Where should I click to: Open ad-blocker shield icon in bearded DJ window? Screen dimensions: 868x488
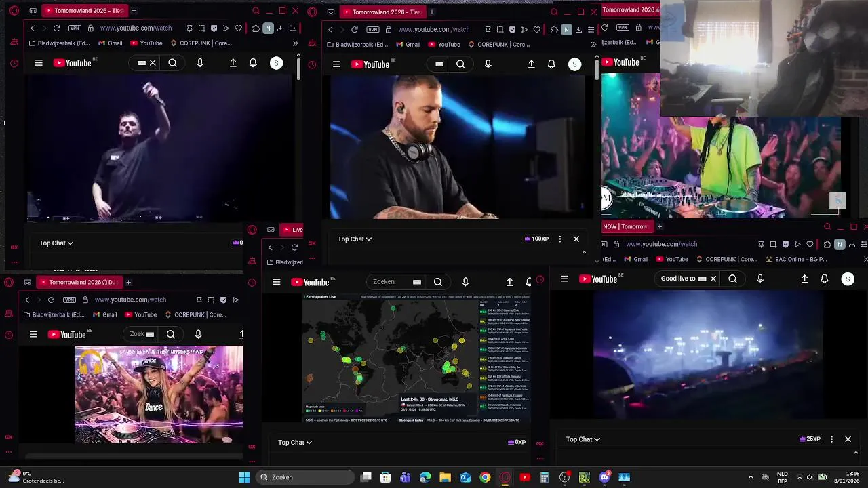tap(512, 30)
